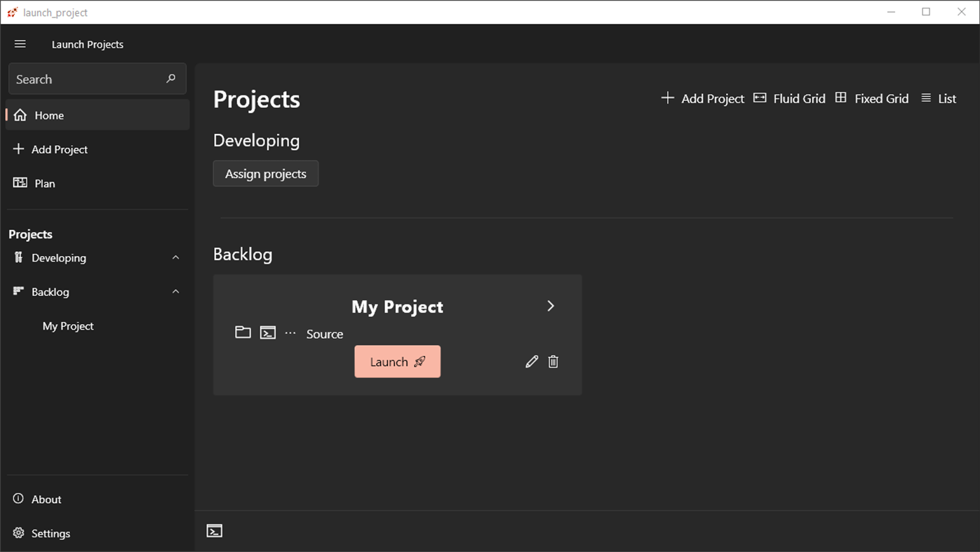
Task: Edit My Project with pencil icon
Action: coord(532,361)
